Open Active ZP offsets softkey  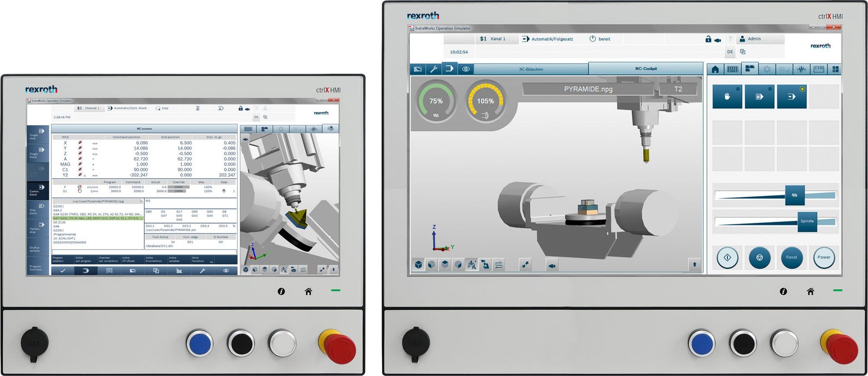[x=132, y=260]
